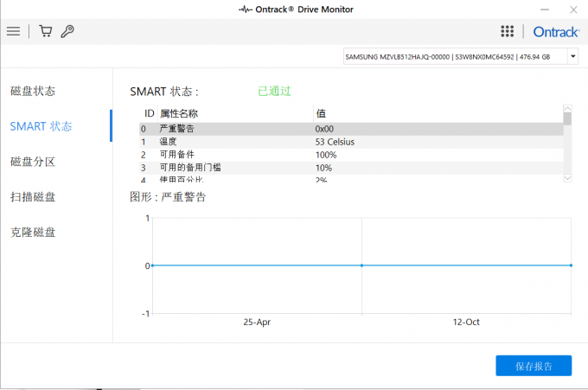Select the 严重警告 attribute row
The height and width of the screenshot is (390, 588).
[x=351, y=129]
